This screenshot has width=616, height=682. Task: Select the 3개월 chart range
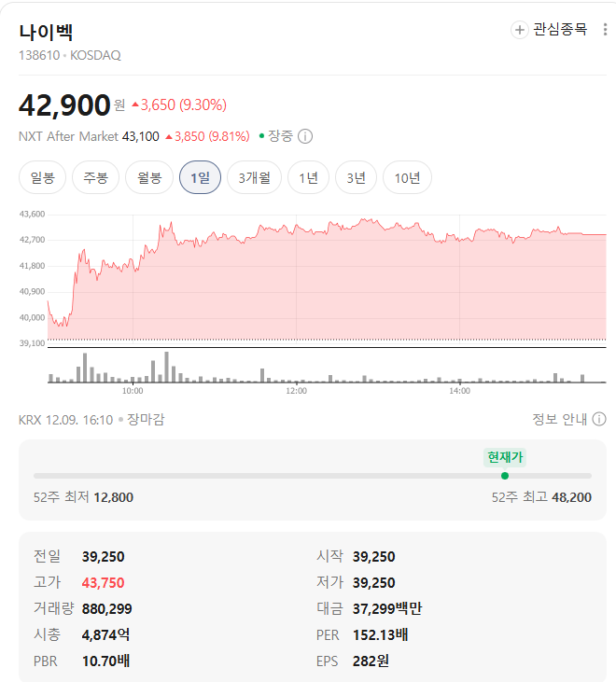(x=255, y=177)
